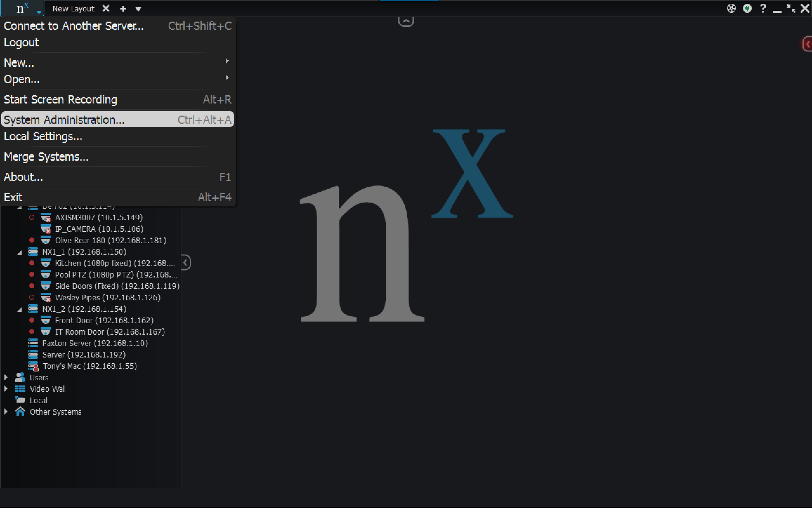Choose Logout from the main menu

(x=117, y=43)
